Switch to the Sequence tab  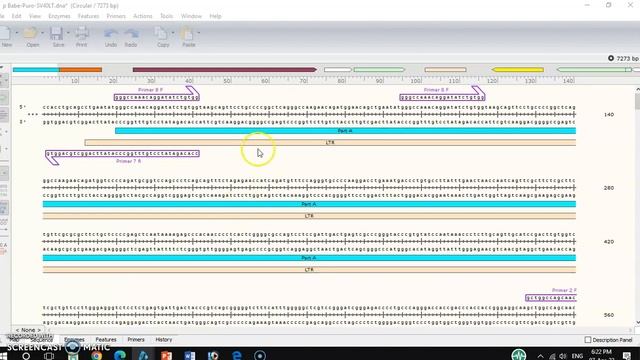click(41, 340)
